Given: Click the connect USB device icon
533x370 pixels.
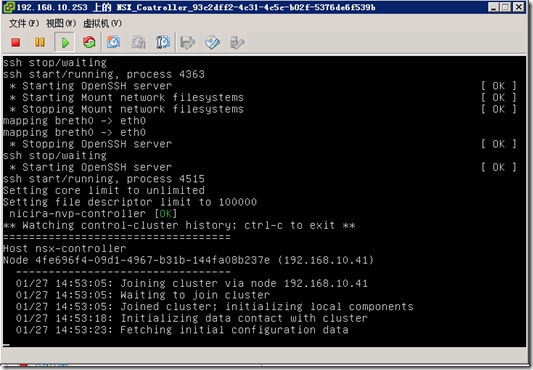Looking at the screenshot, I should (237, 43).
